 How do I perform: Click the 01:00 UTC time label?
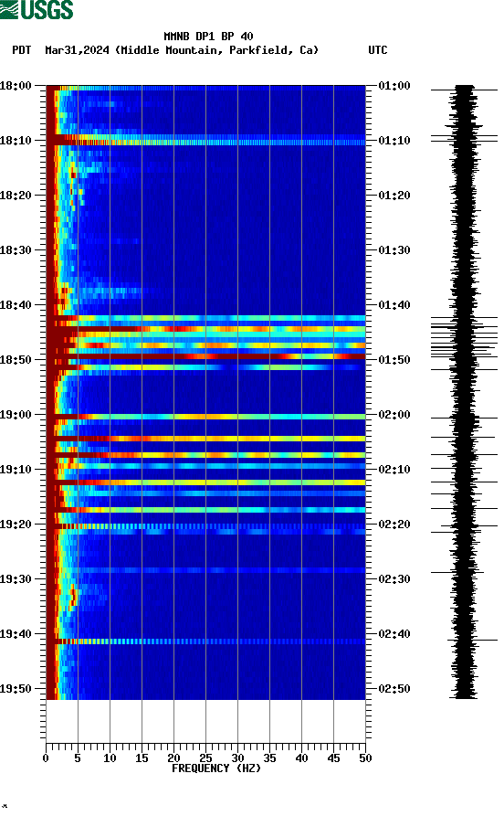click(394, 85)
